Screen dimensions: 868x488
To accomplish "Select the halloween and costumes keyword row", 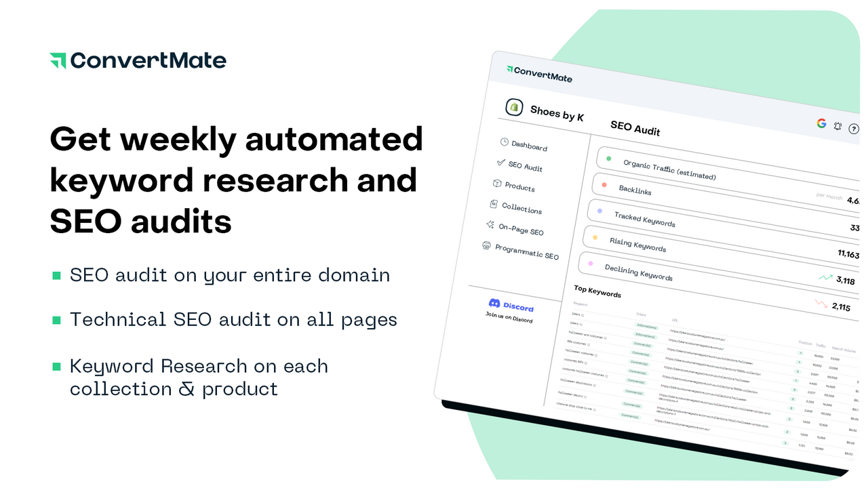I will click(586, 335).
